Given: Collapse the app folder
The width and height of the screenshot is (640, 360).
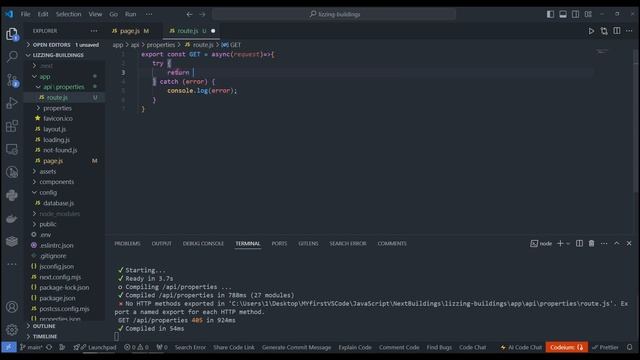Looking at the screenshot, I should pyautogui.click(x=63, y=76).
